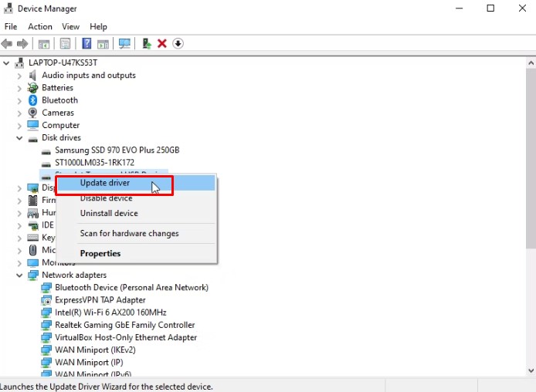Select Scan for hardware changes menu entry

pyautogui.click(x=136, y=233)
